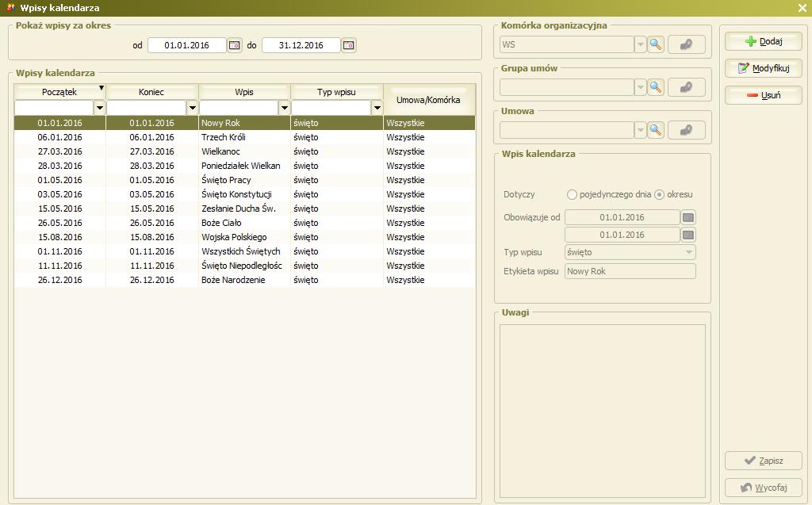The height and width of the screenshot is (505, 812).
Task: Select the Boże Narodzenie entry
Action: (244, 280)
